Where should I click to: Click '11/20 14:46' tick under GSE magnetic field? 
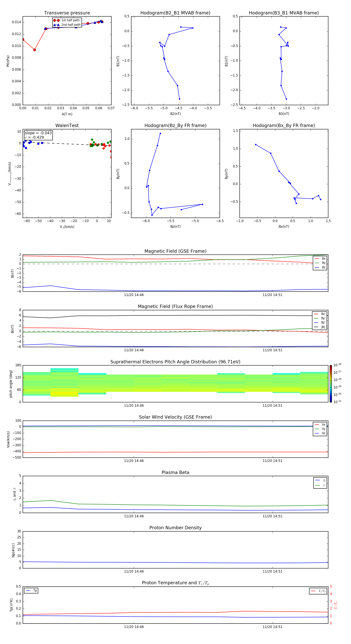coord(134,295)
